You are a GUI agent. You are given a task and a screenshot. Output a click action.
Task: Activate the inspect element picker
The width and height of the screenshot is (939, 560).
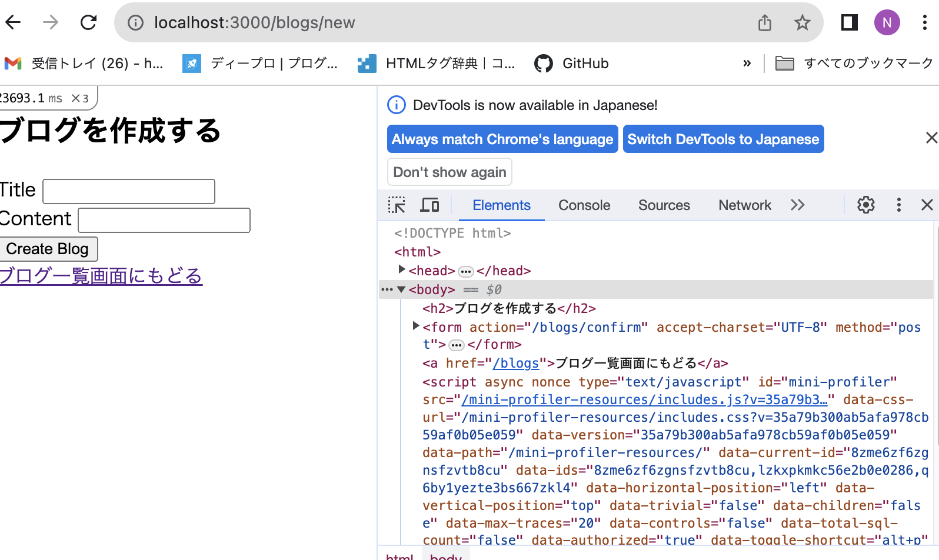point(397,205)
